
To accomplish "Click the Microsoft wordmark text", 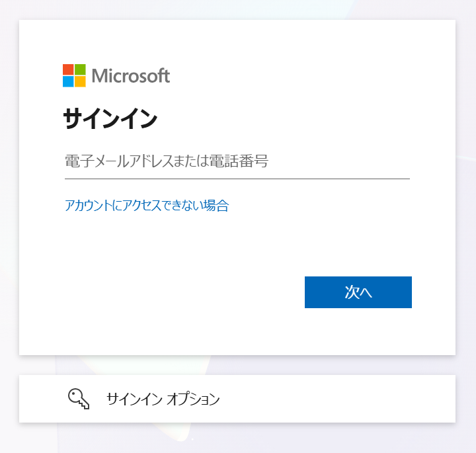I will point(131,75).
